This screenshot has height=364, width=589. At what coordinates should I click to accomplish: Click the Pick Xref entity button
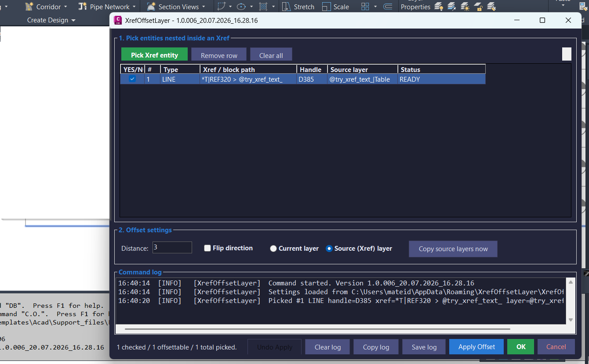point(154,55)
